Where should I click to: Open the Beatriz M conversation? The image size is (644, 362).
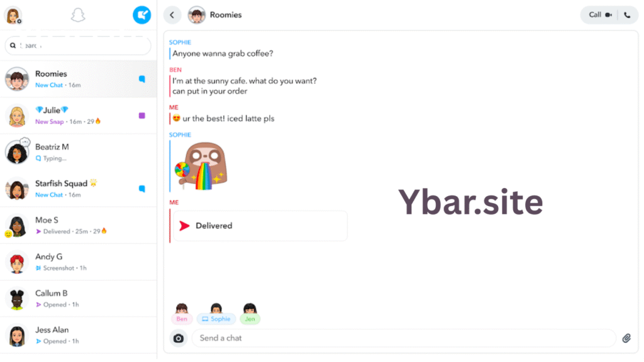point(78,152)
